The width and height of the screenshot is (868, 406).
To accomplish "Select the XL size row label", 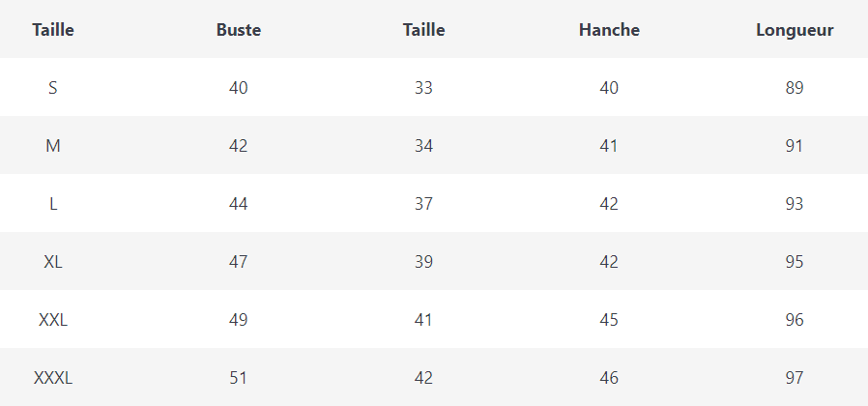I will pos(53,262).
